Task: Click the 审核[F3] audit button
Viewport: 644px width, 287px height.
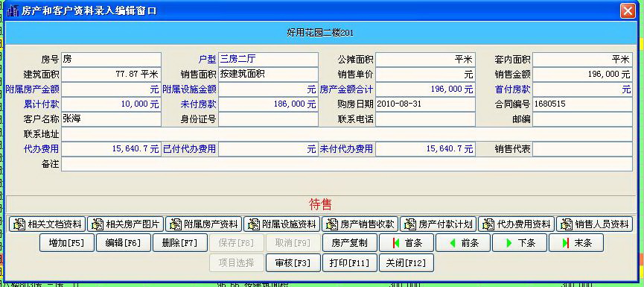Action: [293, 262]
